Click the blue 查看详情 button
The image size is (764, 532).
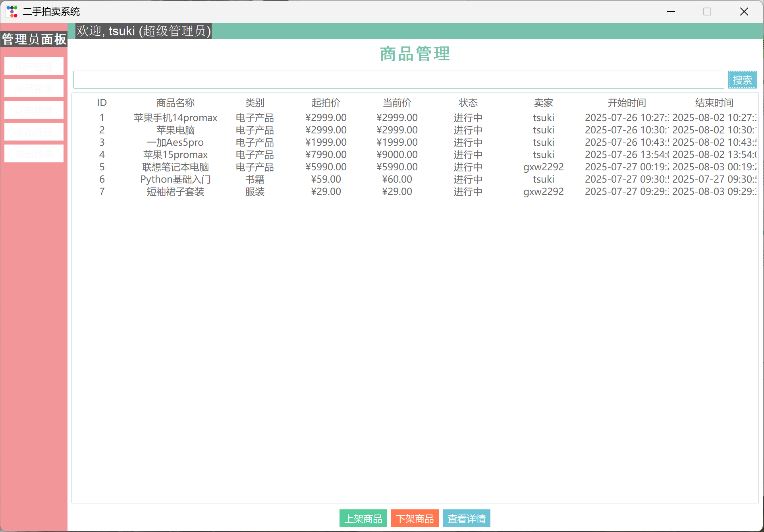pos(466,518)
